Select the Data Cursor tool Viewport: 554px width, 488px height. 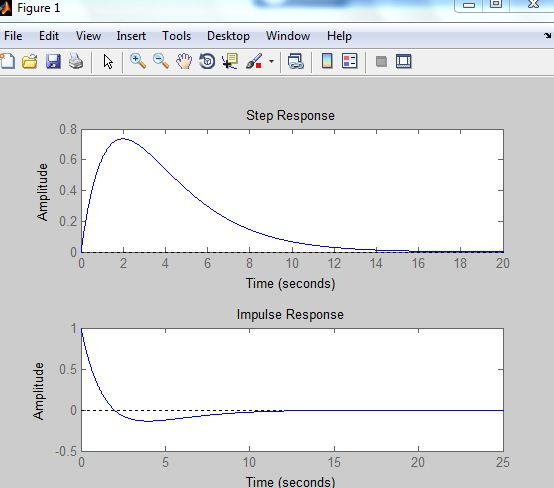point(230,61)
